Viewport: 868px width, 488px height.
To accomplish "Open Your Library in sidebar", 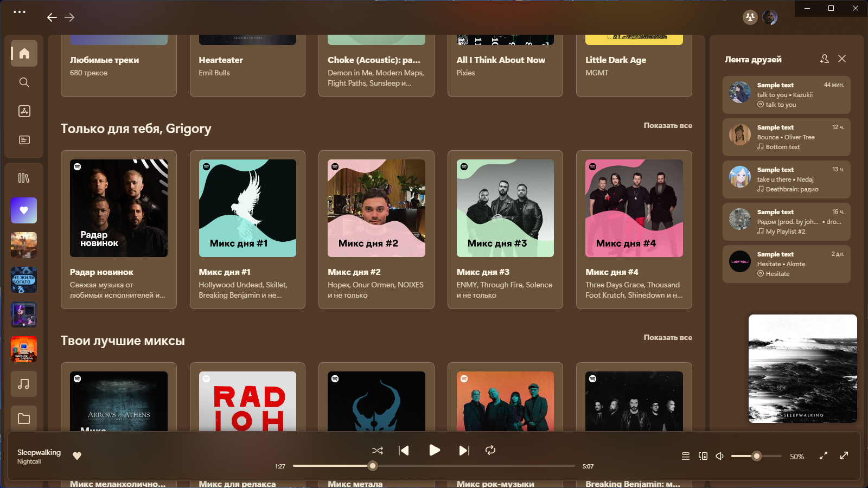I will [x=24, y=178].
